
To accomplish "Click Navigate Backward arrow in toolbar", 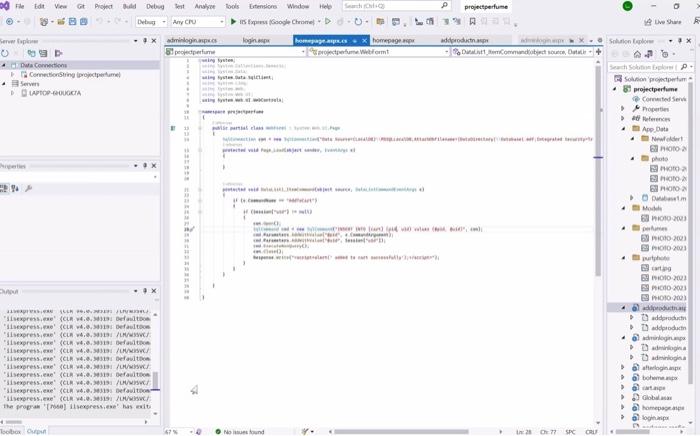I will click(x=9, y=21).
